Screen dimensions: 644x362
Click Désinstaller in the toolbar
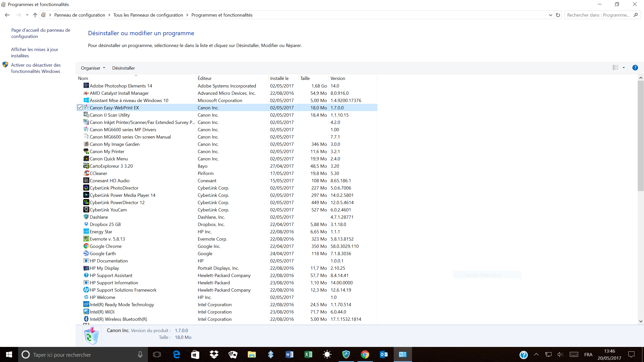123,68
